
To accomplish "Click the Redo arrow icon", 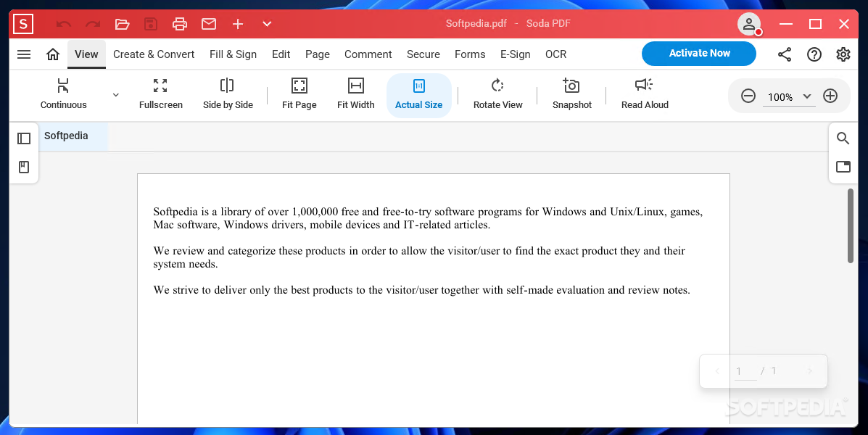I will pyautogui.click(x=92, y=24).
